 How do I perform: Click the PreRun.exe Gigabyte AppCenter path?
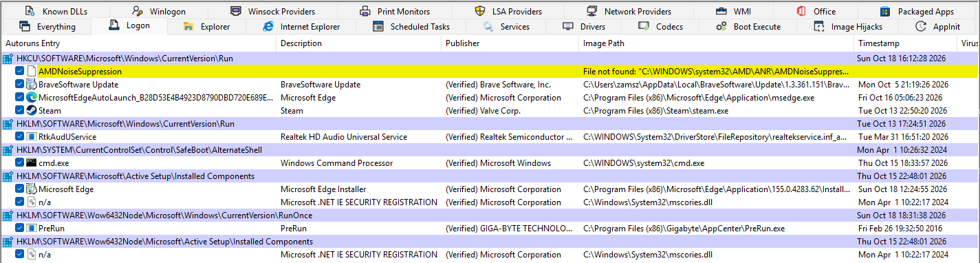point(684,229)
